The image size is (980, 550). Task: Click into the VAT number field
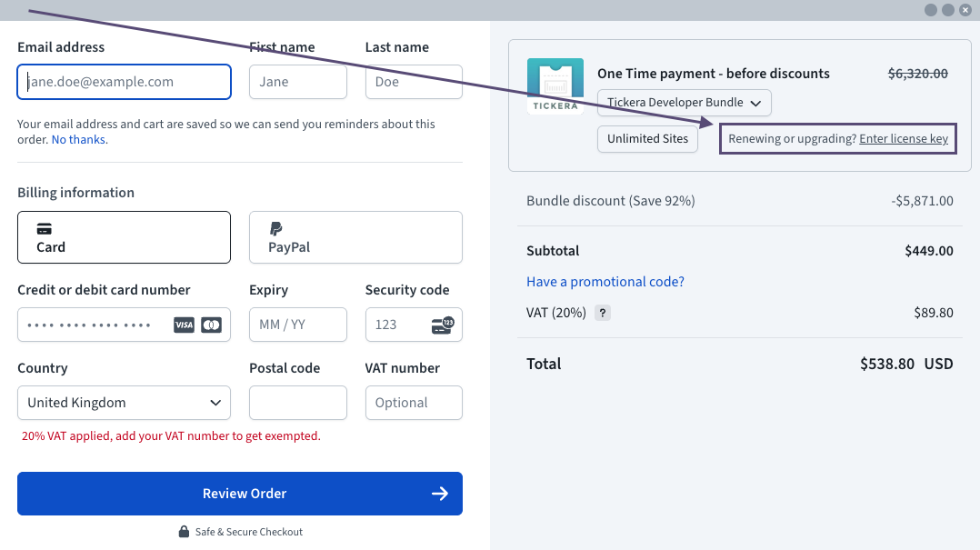pos(414,403)
